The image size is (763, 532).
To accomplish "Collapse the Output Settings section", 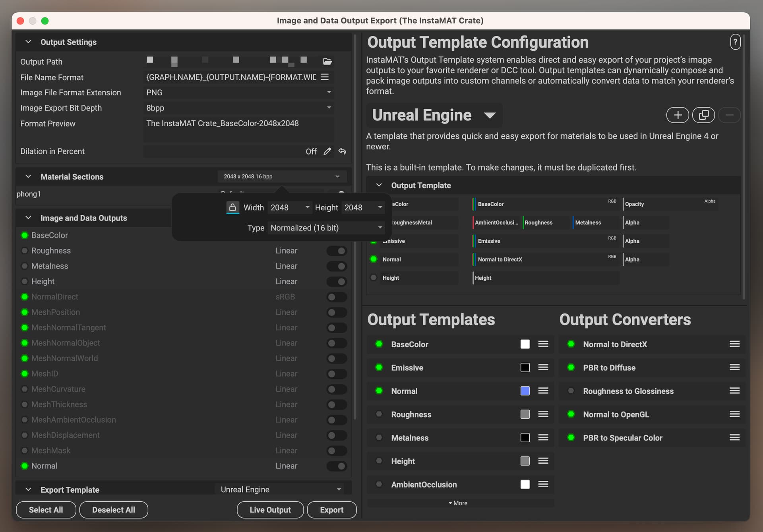I will 28,42.
